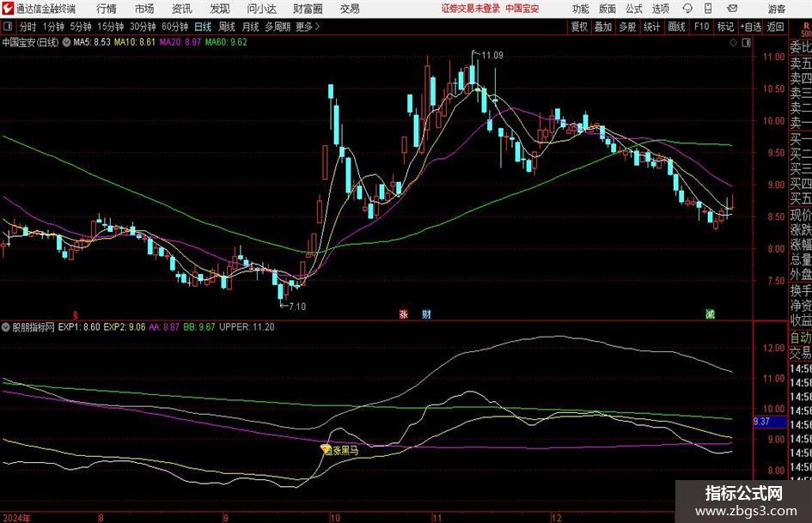
Task: Open the 交易 menu
Action: 350,9
